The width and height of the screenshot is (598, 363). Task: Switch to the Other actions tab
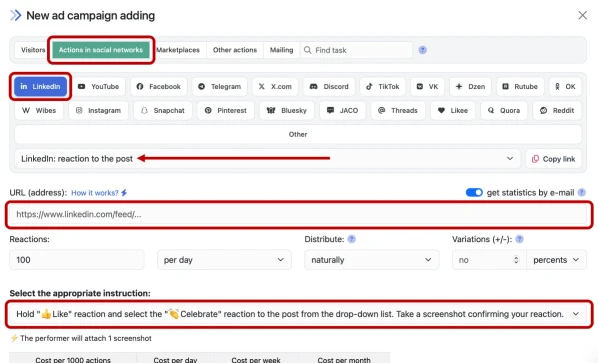pos(235,50)
